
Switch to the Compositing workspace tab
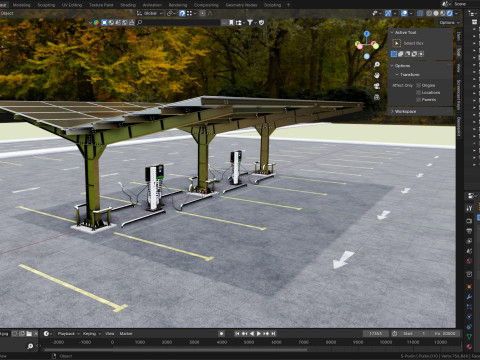206,5
